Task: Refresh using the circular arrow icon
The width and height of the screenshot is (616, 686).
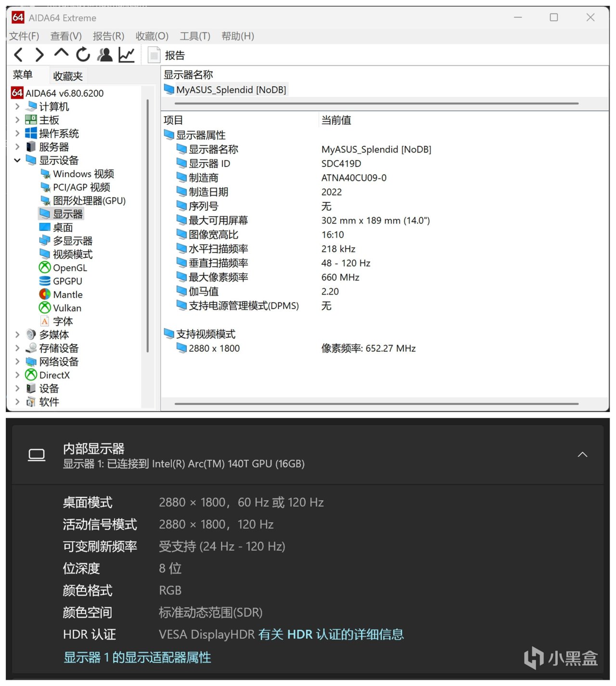Action: tap(83, 55)
